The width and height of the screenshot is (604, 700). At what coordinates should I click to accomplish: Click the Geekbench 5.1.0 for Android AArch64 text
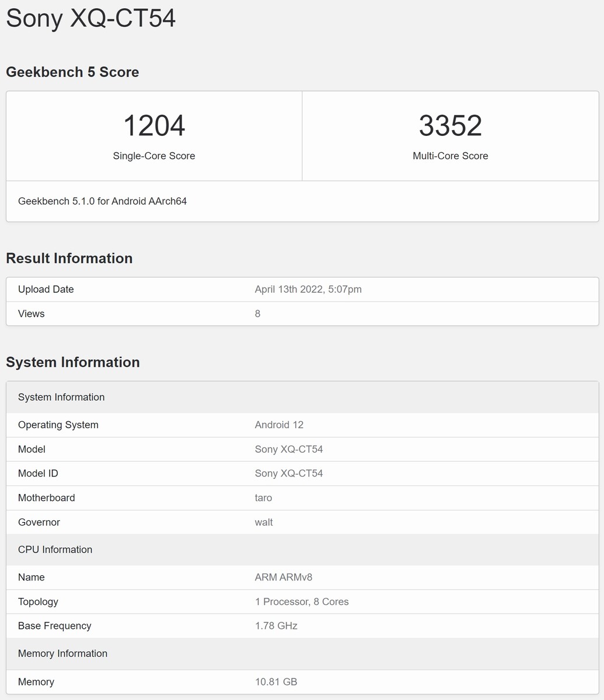pos(103,201)
